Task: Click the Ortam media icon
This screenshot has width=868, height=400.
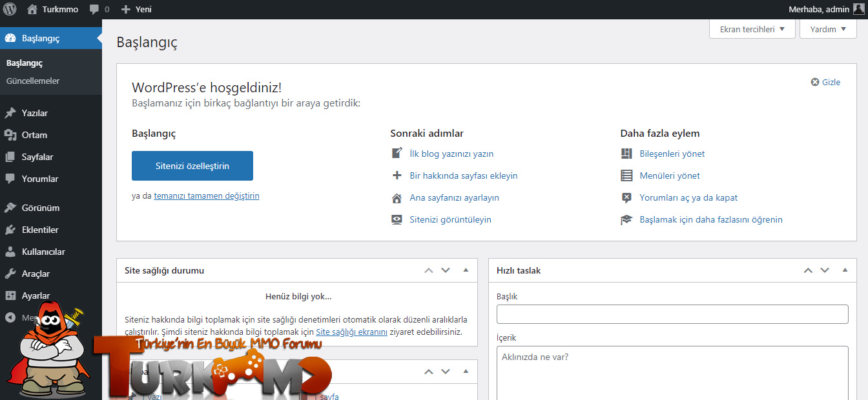Action: point(10,135)
